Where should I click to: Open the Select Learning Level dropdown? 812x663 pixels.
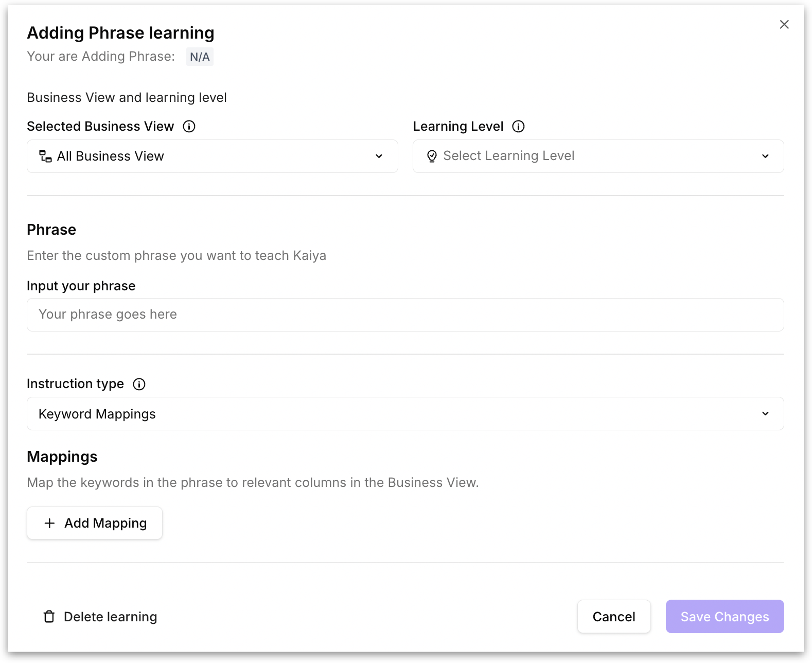coord(598,156)
